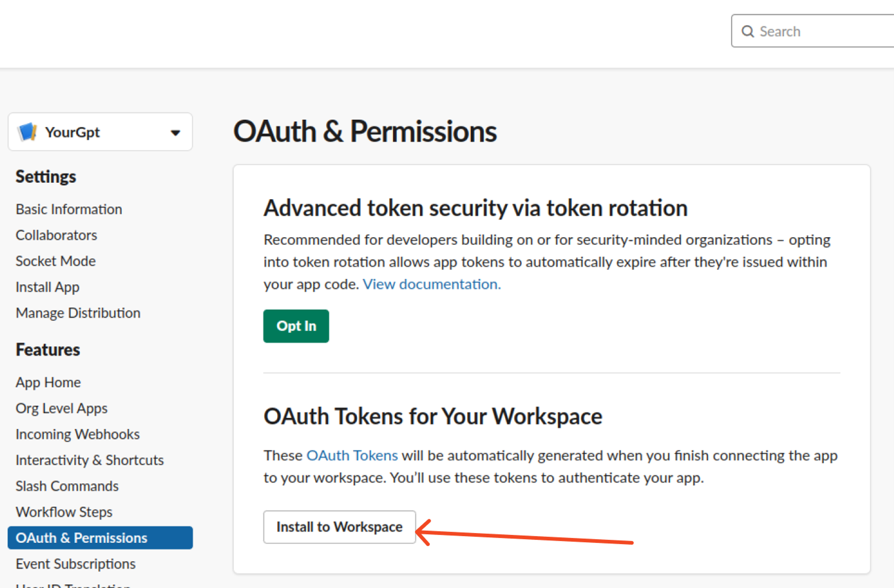The width and height of the screenshot is (894, 588).
Task: Click Install to Workspace button
Action: tap(339, 527)
